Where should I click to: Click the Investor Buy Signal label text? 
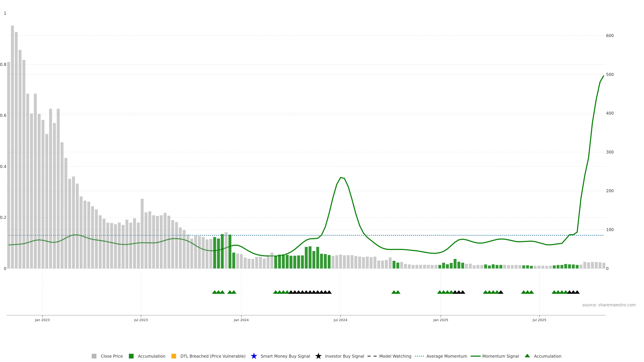tap(344, 356)
